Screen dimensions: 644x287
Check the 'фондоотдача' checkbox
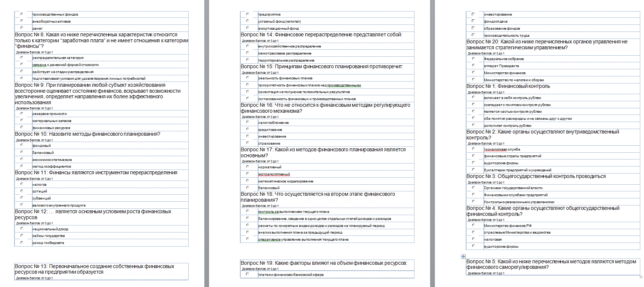473,21
